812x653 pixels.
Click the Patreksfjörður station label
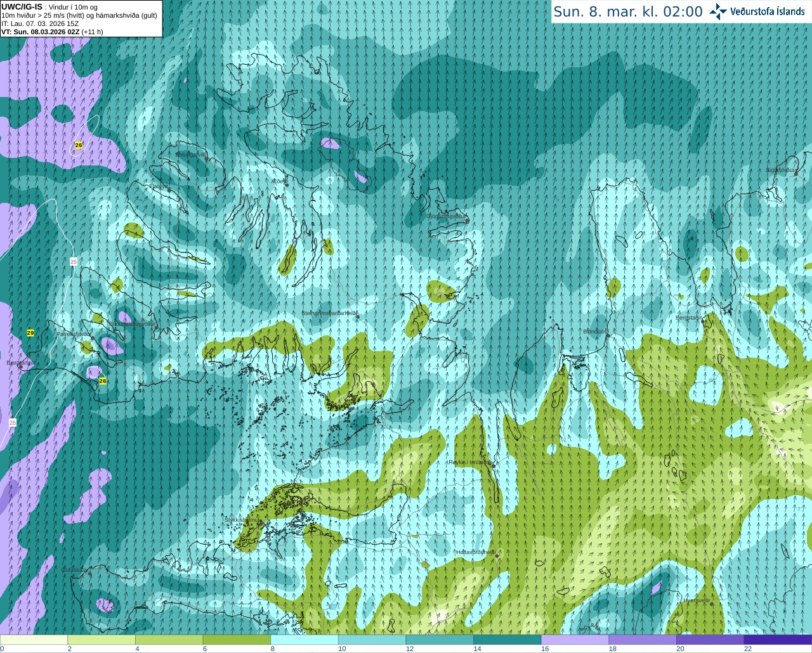click(74, 334)
